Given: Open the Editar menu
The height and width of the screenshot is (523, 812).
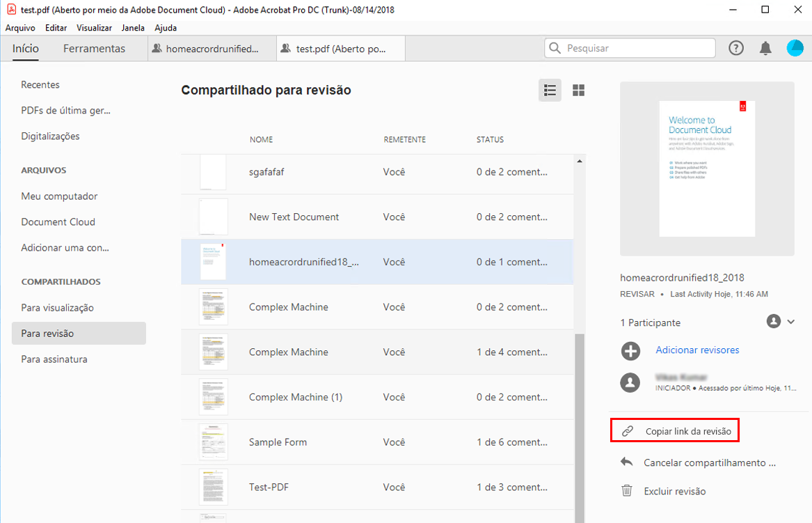Looking at the screenshot, I should pos(56,28).
